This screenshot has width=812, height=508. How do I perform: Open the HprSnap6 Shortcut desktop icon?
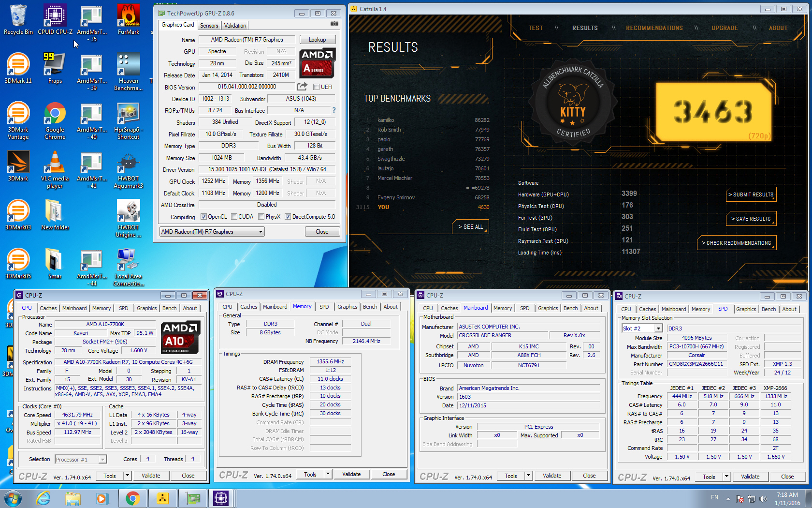(128, 120)
